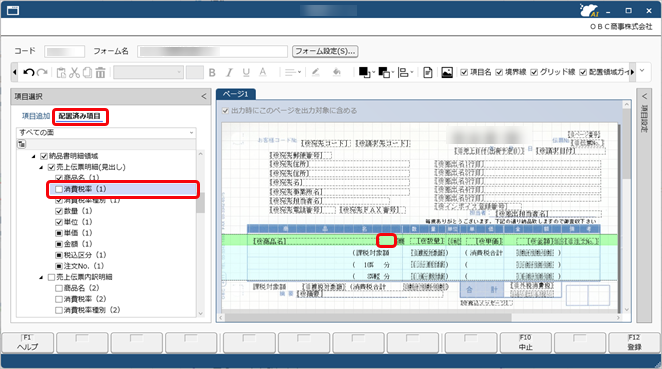662x369 pixels.
Task: Click the fill paint bucket icon
Action: pos(336,73)
